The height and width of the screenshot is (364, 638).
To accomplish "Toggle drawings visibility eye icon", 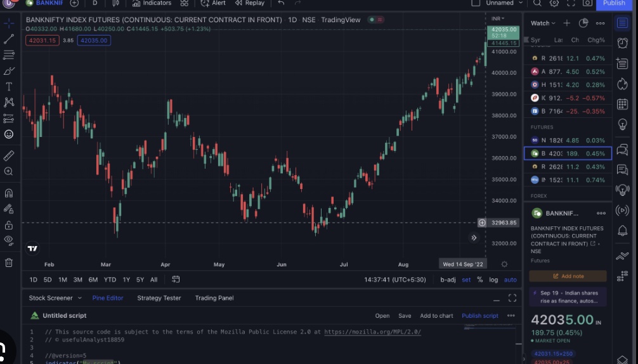I will 9,240.
